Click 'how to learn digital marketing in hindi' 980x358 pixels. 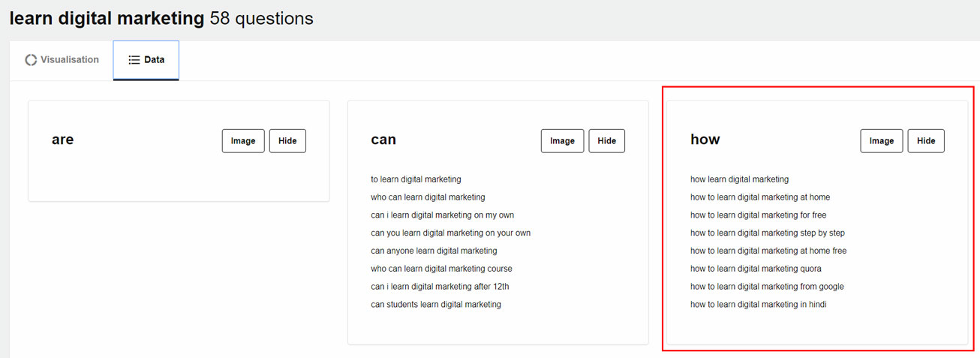coord(758,305)
